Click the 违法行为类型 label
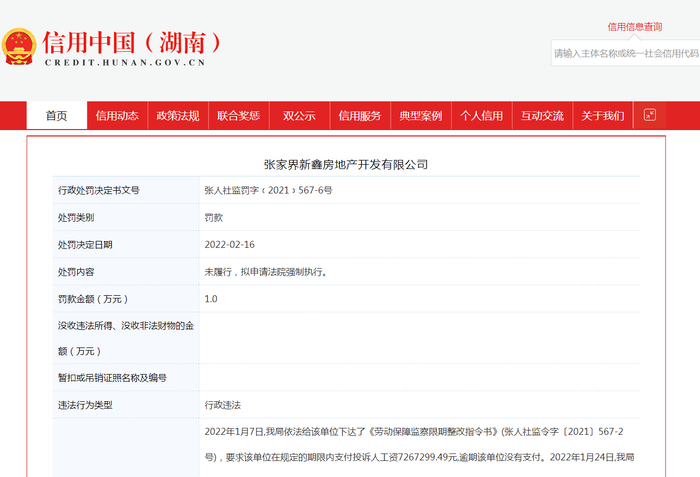Viewport: 700px width, 477px height. (x=85, y=405)
